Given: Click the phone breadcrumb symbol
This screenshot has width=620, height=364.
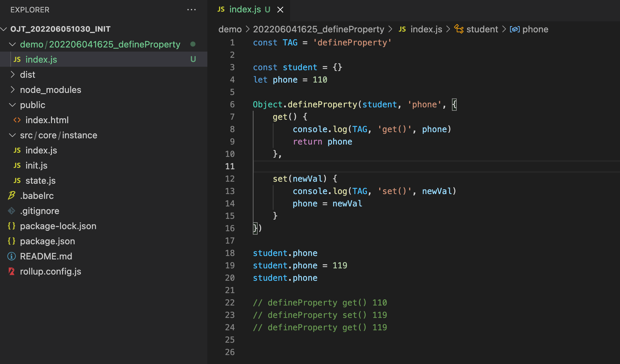Looking at the screenshot, I should tap(535, 29).
